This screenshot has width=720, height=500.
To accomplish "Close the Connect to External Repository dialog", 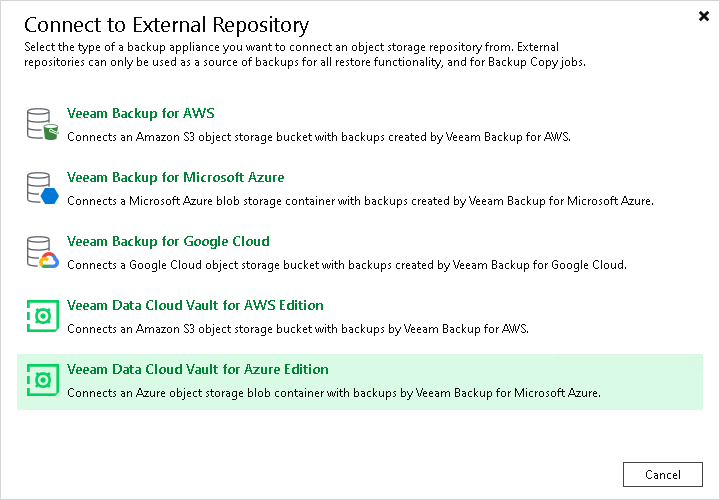I will (x=703, y=16).
